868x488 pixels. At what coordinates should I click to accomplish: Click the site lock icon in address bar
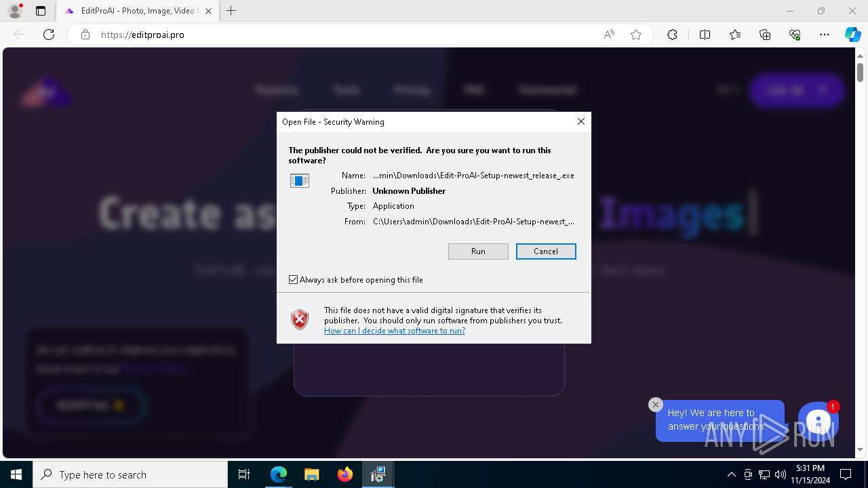click(85, 35)
